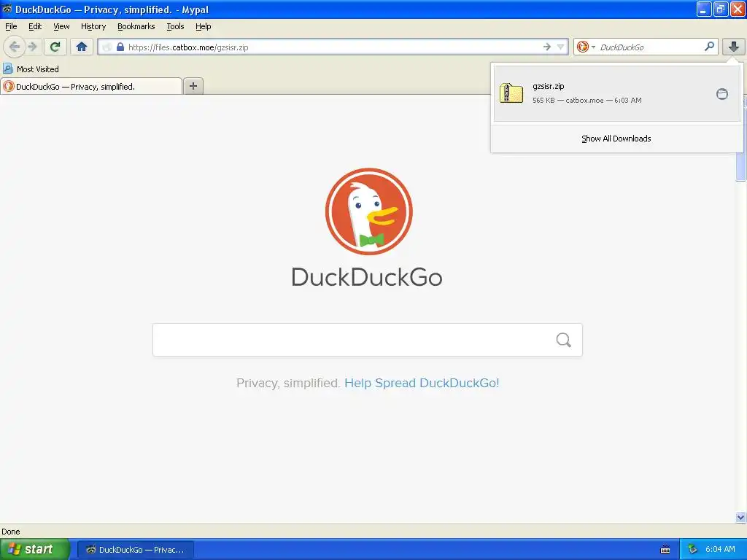Click the gzsisr.zip file name text

point(549,86)
